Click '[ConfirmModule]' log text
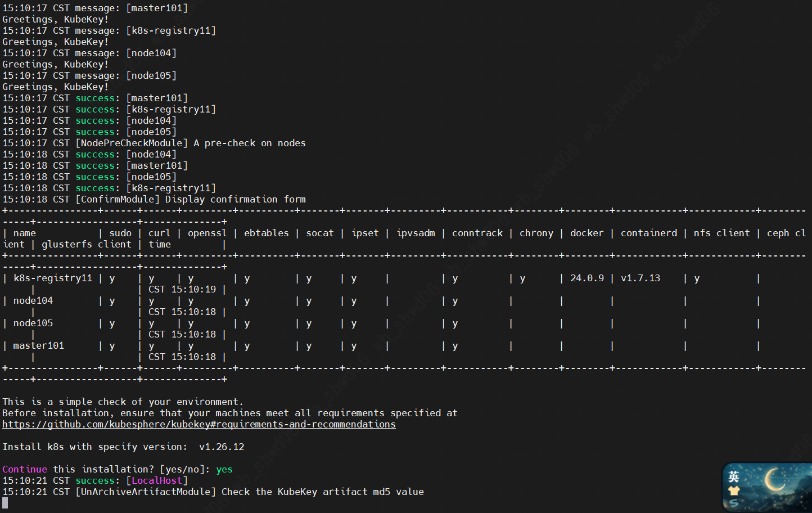Image resolution: width=812 pixels, height=513 pixels. pos(118,199)
